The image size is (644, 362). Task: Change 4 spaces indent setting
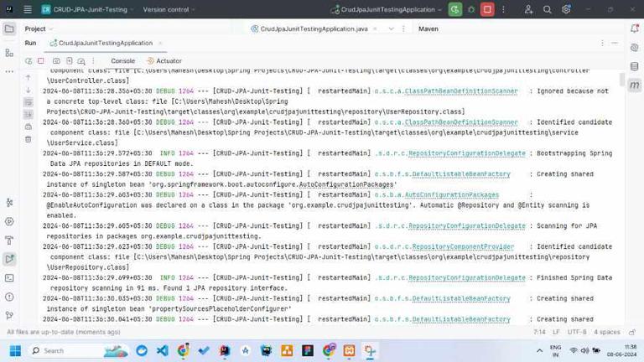point(606,332)
